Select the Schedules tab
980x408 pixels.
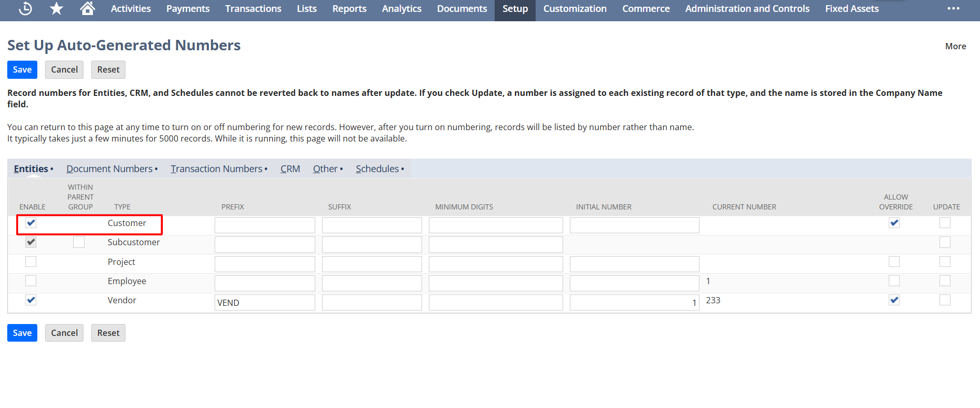click(377, 169)
